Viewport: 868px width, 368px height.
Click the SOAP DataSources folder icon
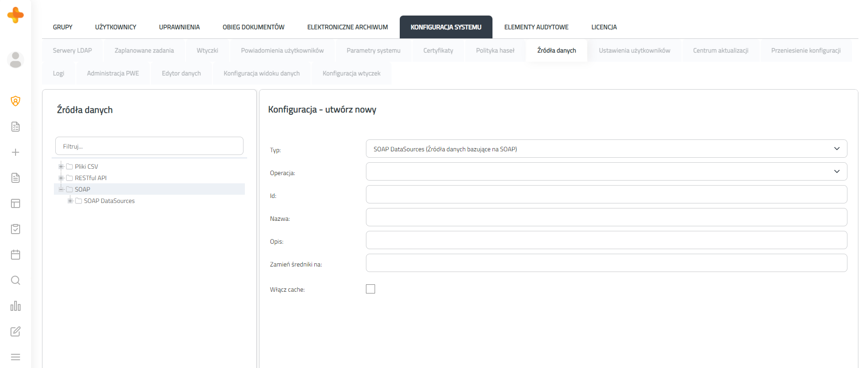click(79, 201)
